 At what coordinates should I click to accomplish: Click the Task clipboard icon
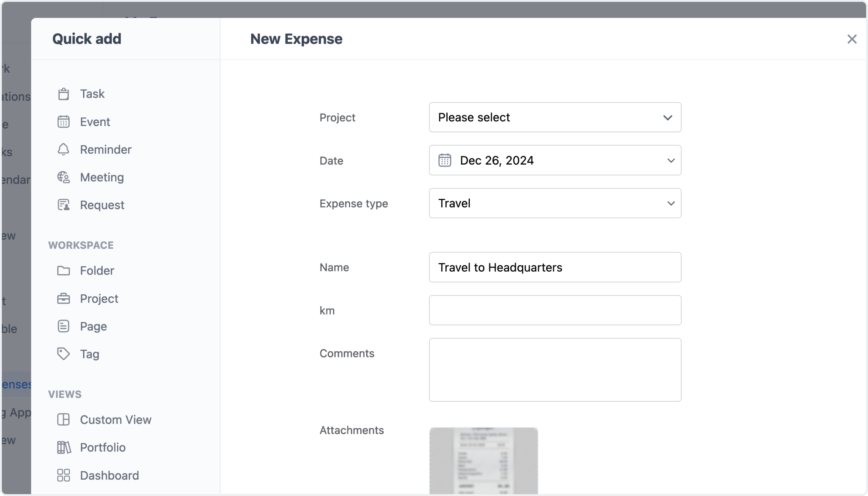coord(63,94)
